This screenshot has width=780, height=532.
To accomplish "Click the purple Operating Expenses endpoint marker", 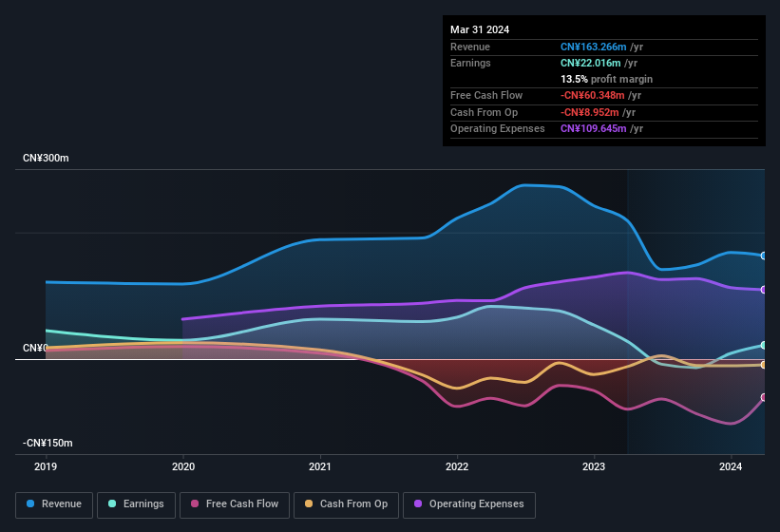I will tap(764, 290).
